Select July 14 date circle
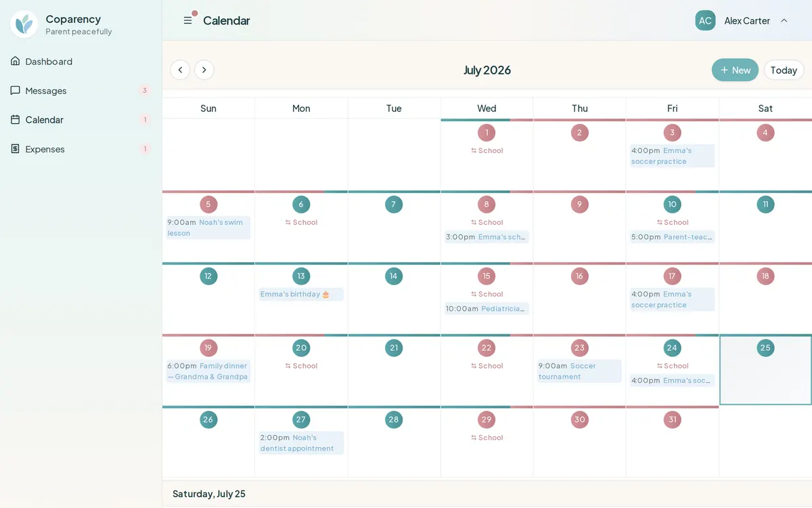Viewport: 812px width, 508px height. pos(394,276)
